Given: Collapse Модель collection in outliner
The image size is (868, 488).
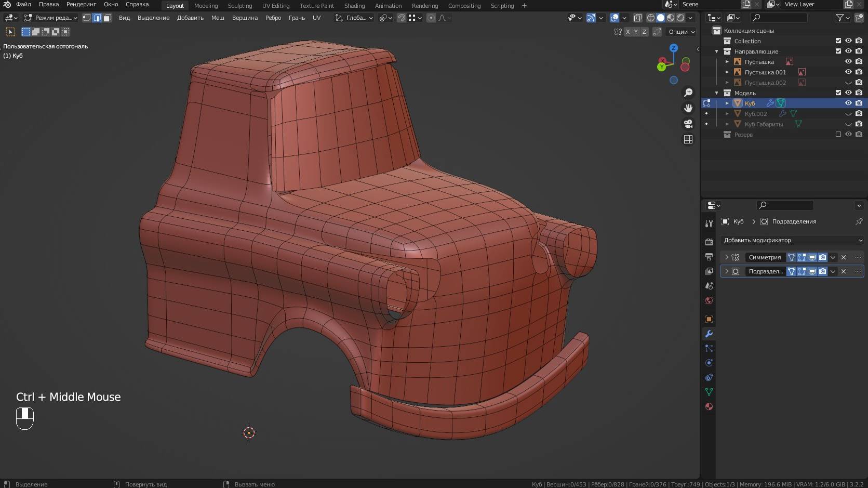Looking at the screenshot, I should click(x=717, y=93).
